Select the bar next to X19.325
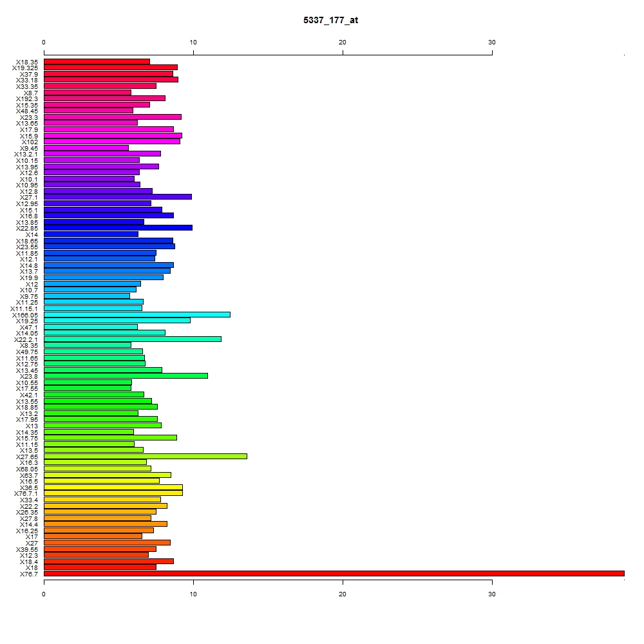Image resolution: width=644 pixels, height=644 pixels. (x=111, y=68)
